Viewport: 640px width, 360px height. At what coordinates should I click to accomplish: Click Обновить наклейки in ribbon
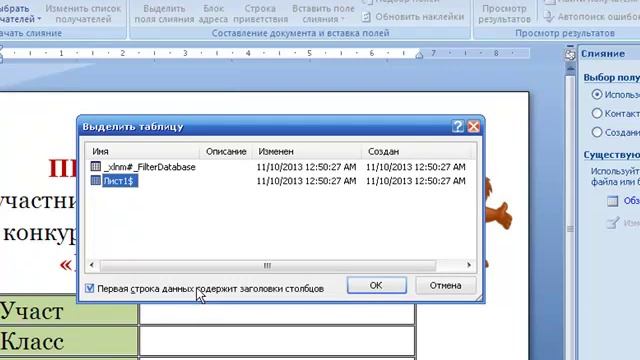(x=413, y=17)
